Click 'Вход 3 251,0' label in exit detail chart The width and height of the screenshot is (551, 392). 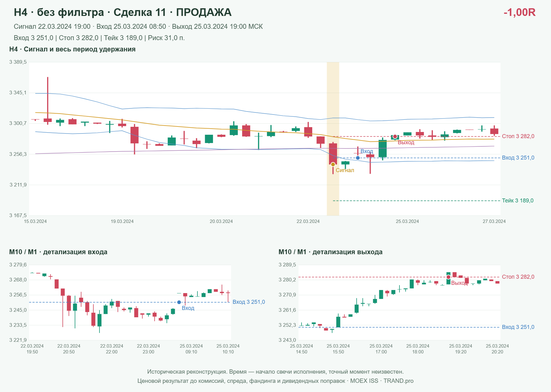(518, 327)
